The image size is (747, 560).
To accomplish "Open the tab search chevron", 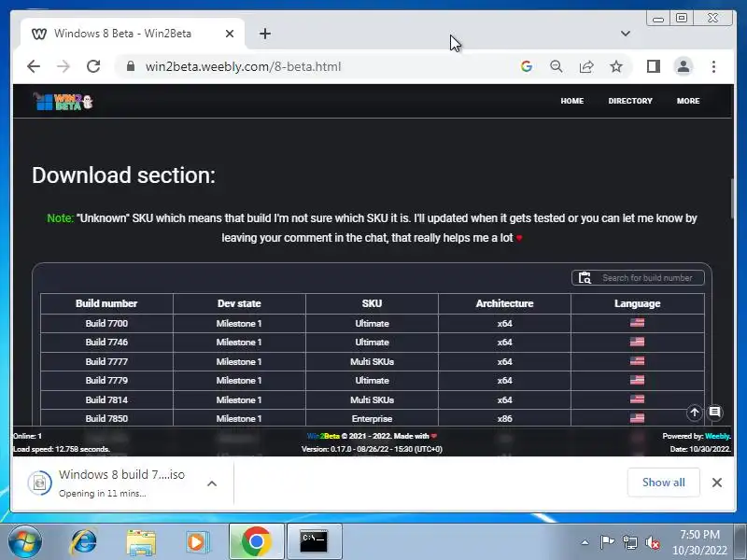I will (x=625, y=34).
